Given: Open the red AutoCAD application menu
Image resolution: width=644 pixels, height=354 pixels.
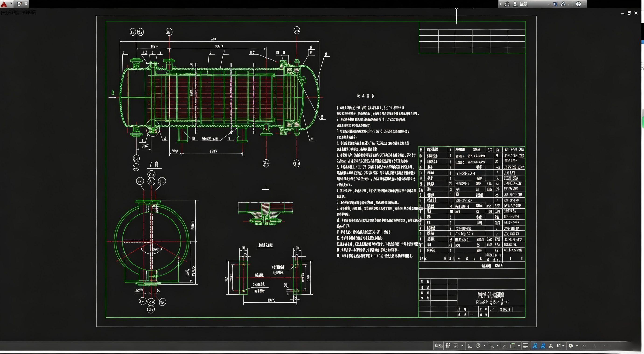Looking at the screenshot, I should click(4, 4).
